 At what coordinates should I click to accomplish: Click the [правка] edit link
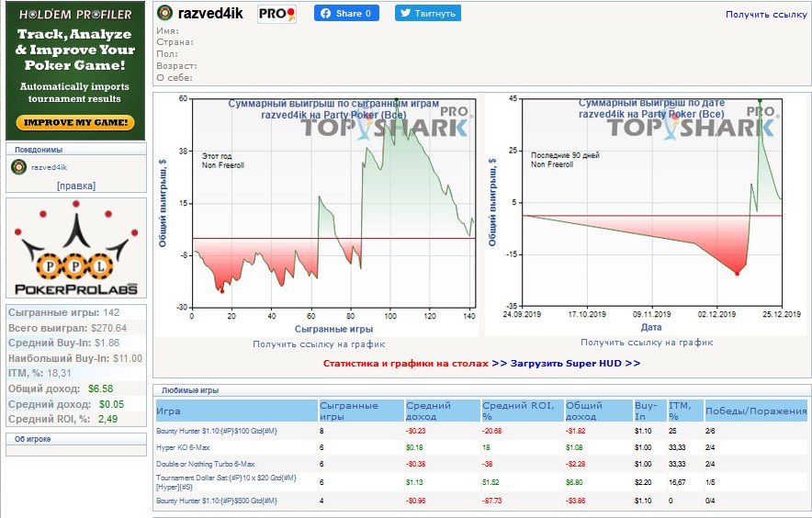[x=76, y=186]
